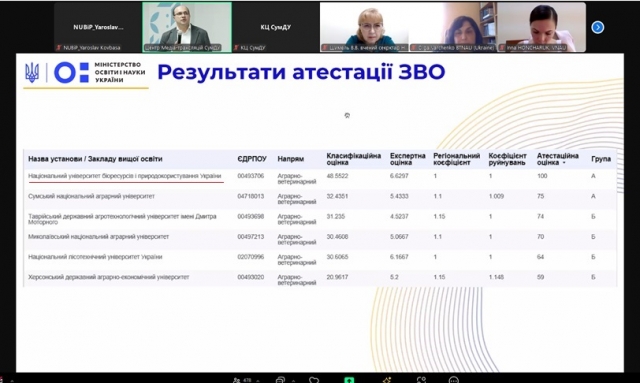Show next page of participant videos
The height and width of the screenshot is (383, 640).
[x=598, y=27]
